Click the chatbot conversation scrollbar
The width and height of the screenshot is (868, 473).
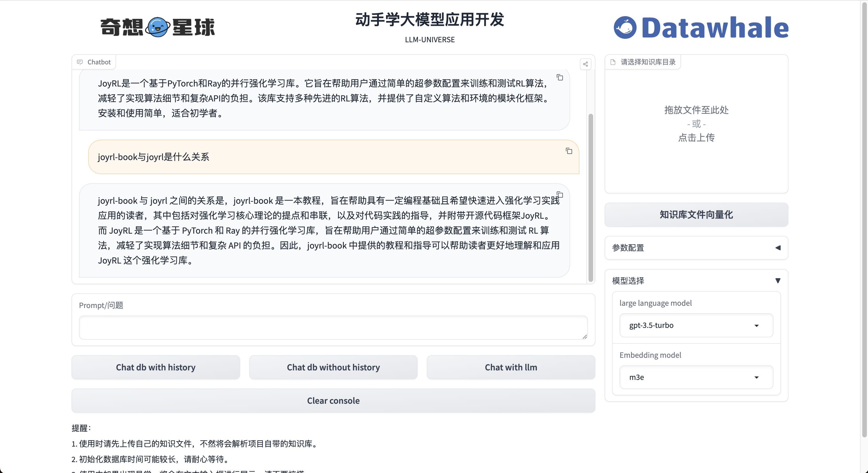tap(590, 197)
